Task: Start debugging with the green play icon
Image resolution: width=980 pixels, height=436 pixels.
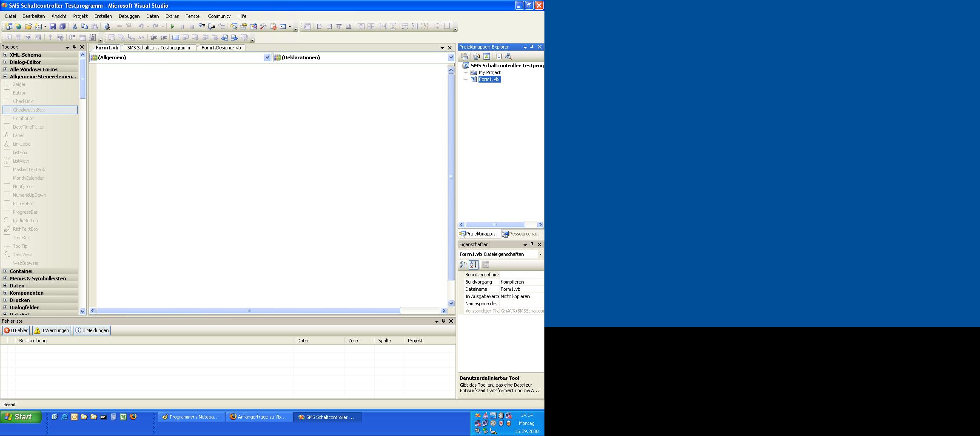Action: pyautogui.click(x=172, y=26)
